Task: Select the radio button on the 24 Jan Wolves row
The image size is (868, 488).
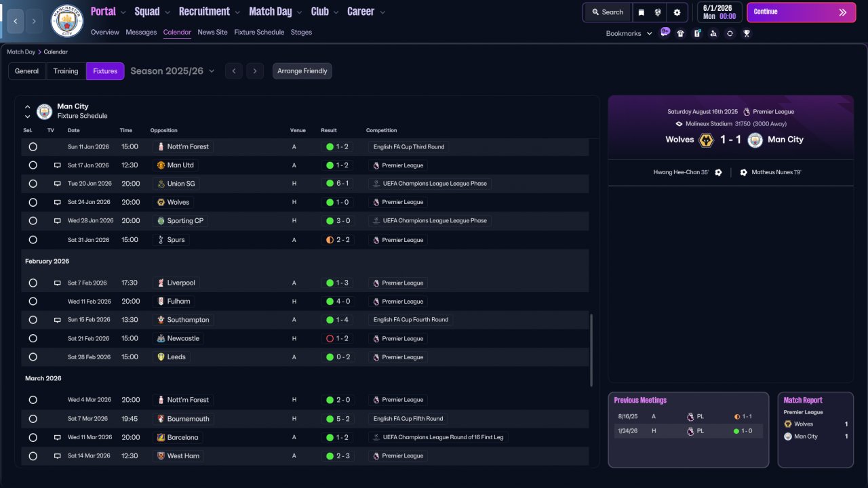Action: pos(33,203)
